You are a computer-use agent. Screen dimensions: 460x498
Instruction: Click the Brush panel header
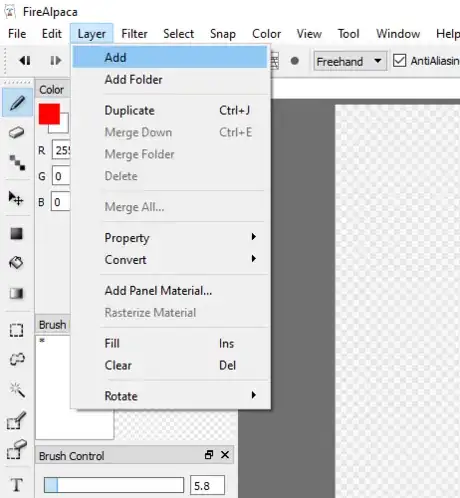coord(53,324)
